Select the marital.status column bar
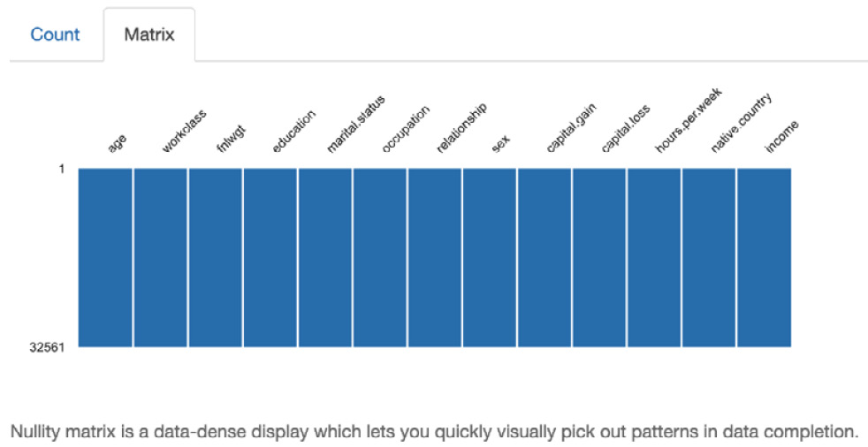 (325, 258)
